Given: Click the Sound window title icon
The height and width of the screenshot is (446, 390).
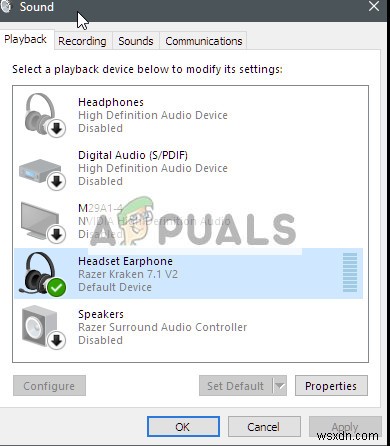Looking at the screenshot, I should tap(6, 7).
